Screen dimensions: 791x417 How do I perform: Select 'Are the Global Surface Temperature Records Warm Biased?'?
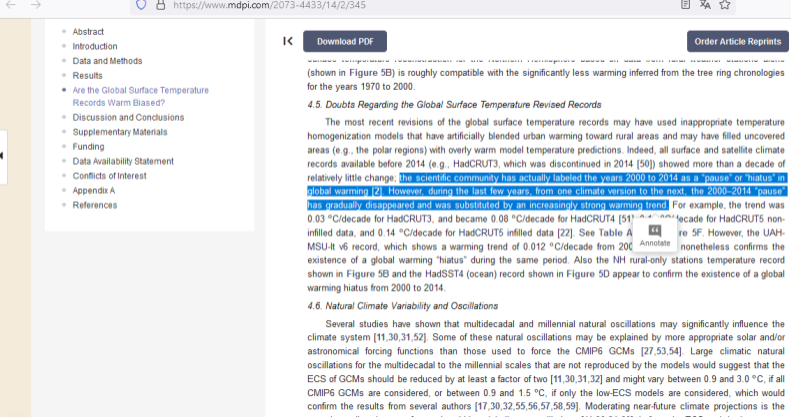pyautogui.click(x=141, y=96)
